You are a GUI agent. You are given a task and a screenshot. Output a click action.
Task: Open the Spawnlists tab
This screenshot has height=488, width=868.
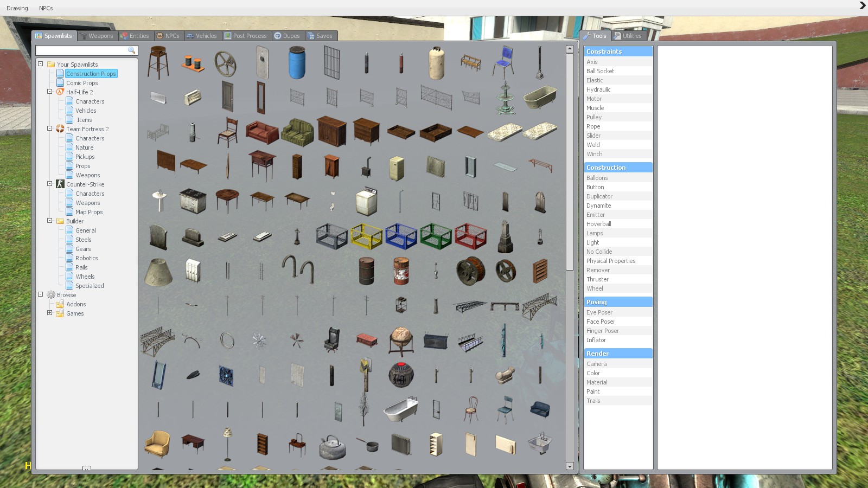click(x=54, y=36)
